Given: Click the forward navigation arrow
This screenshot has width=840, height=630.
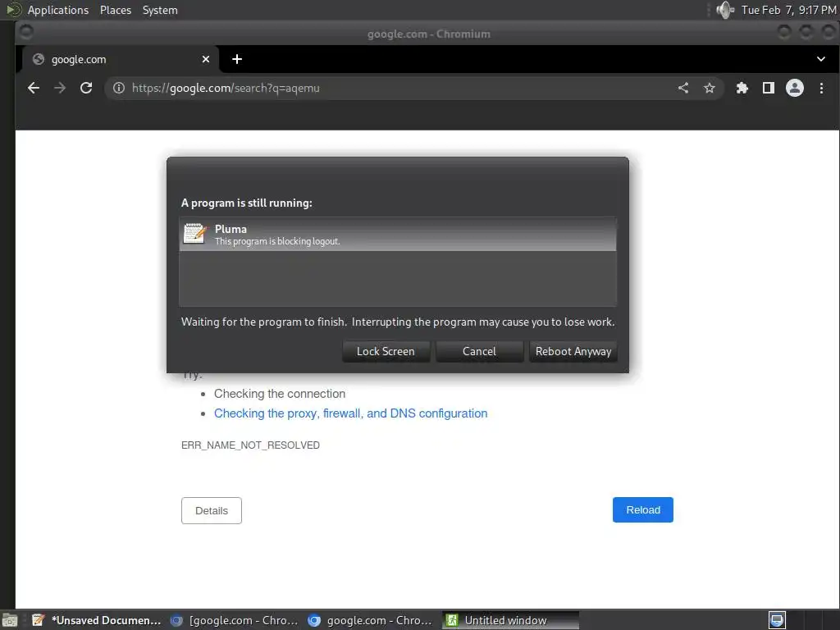Looking at the screenshot, I should [x=59, y=88].
